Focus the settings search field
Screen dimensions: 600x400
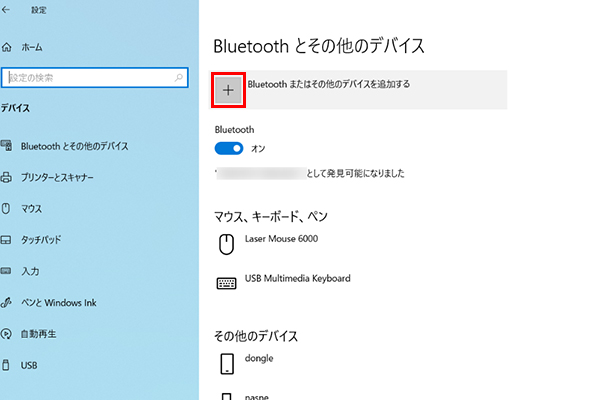tap(95, 78)
